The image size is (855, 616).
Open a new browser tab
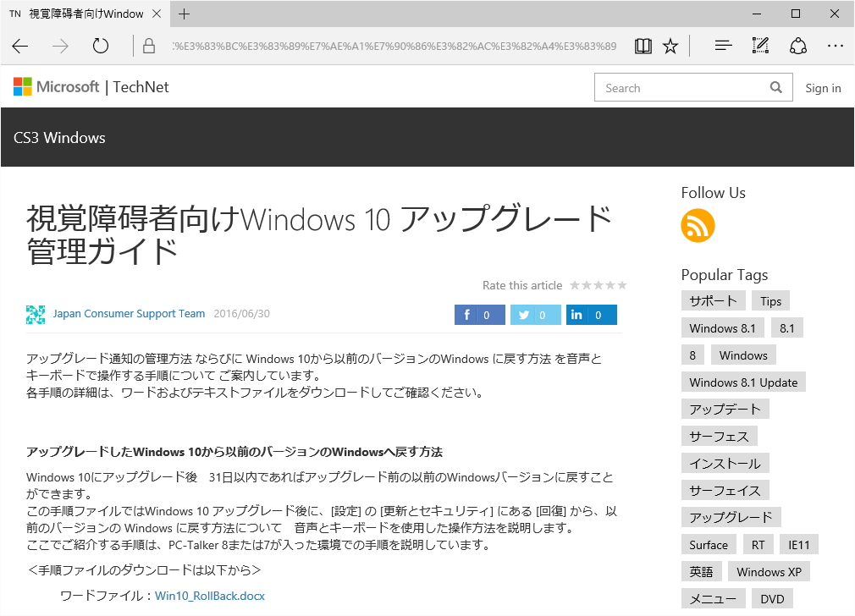184,14
